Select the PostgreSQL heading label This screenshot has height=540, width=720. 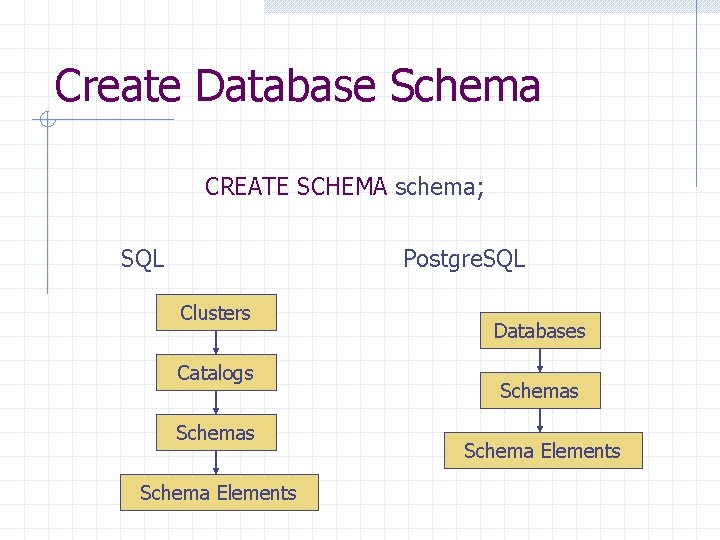tap(464, 259)
